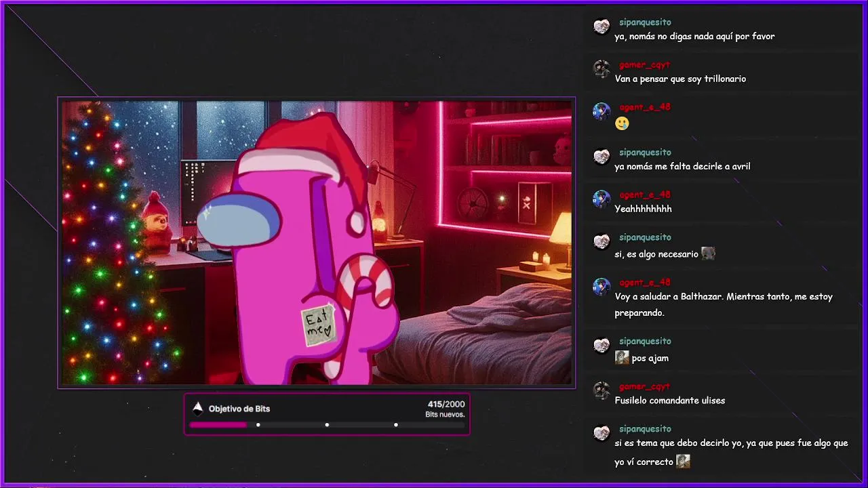This screenshot has height=488, width=868.
Task: Click the pink filled part of the Bits progress bar
Action: pos(218,425)
